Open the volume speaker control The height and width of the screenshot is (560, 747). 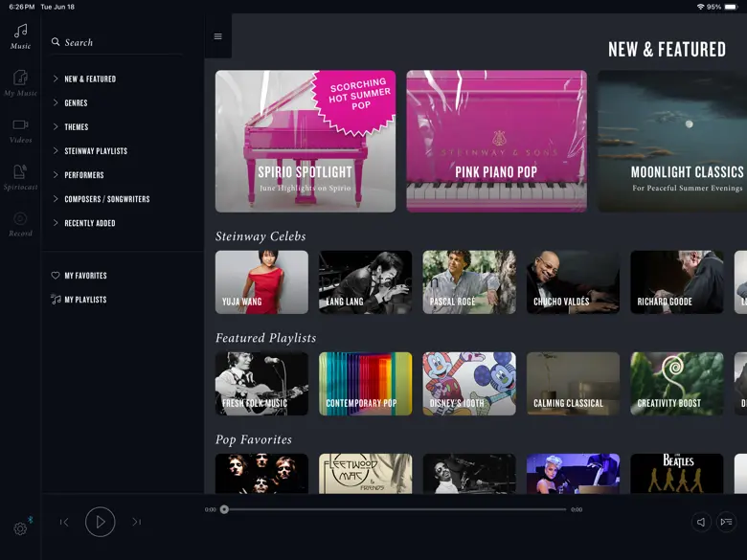click(701, 522)
